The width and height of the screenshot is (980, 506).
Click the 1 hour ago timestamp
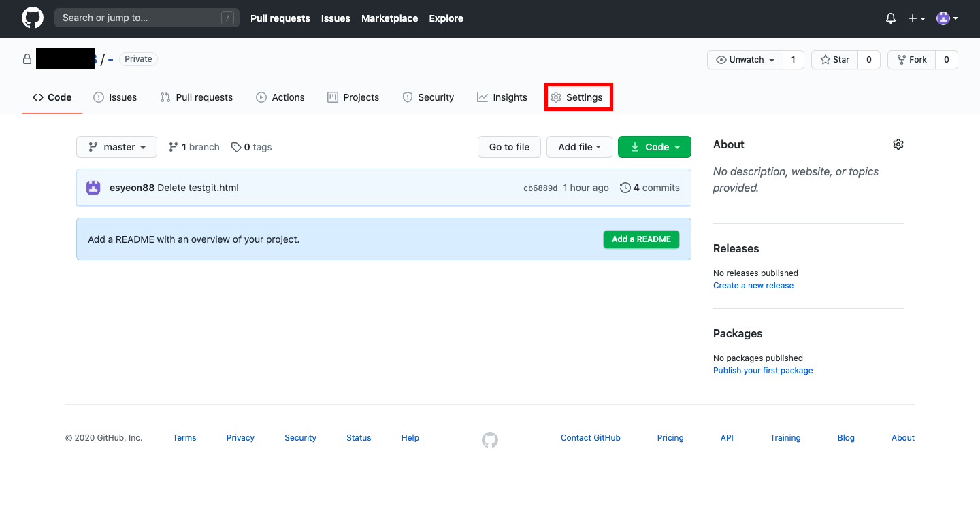point(586,188)
